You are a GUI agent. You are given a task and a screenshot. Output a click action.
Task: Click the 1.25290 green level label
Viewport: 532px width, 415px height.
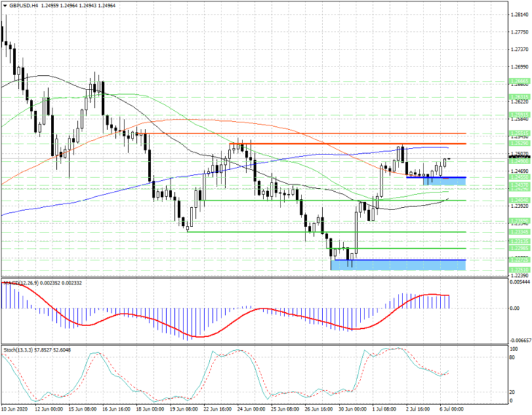click(520, 143)
